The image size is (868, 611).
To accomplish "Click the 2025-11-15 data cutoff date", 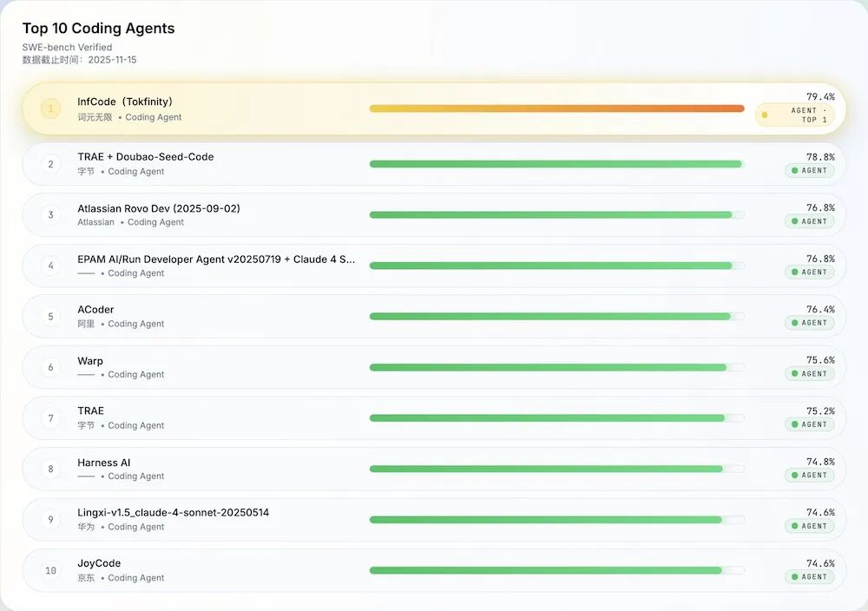I will tap(112, 60).
